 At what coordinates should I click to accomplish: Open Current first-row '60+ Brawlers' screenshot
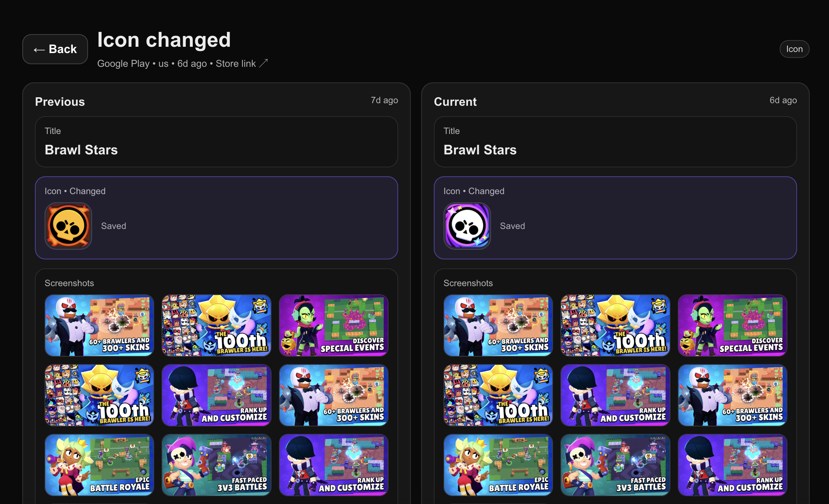pyautogui.click(x=498, y=325)
